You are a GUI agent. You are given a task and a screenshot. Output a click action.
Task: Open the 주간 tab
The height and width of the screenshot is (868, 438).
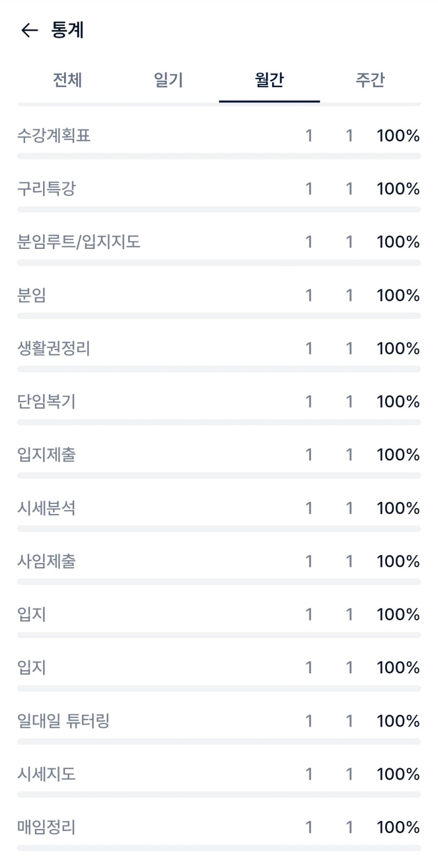(370, 80)
